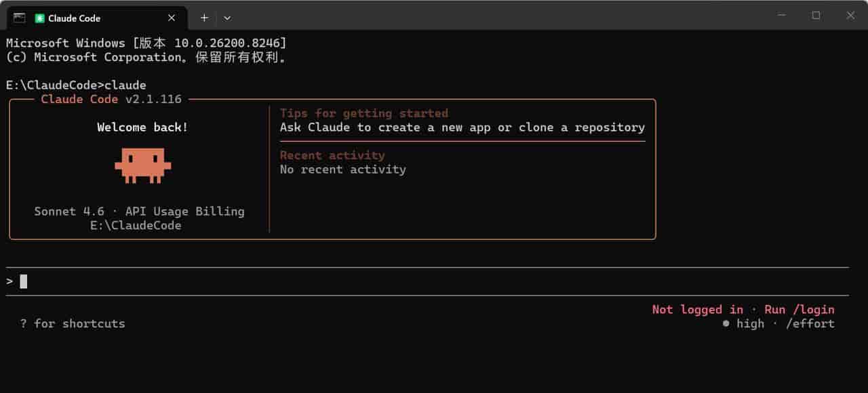868x393 pixels.
Task: Minimize the terminal window
Action: point(781,16)
